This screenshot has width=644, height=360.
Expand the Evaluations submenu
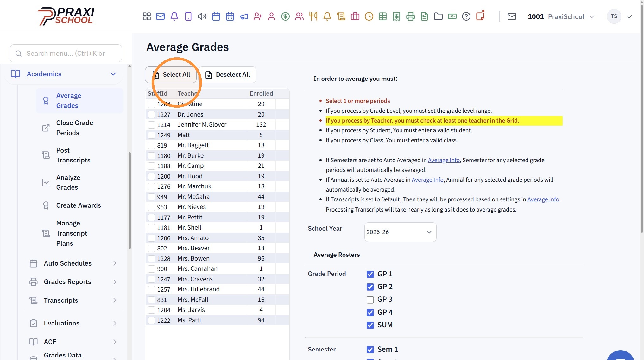point(115,323)
